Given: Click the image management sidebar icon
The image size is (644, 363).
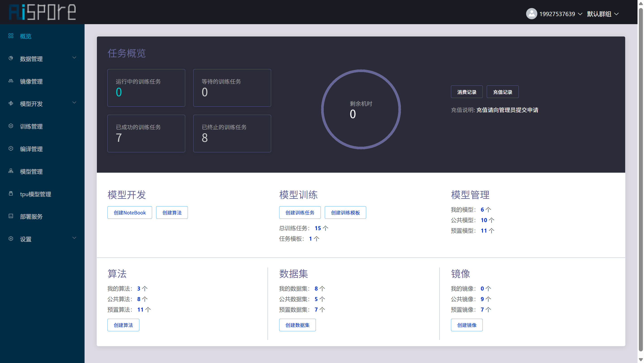Looking at the screenshot, I should pos(11,81).
